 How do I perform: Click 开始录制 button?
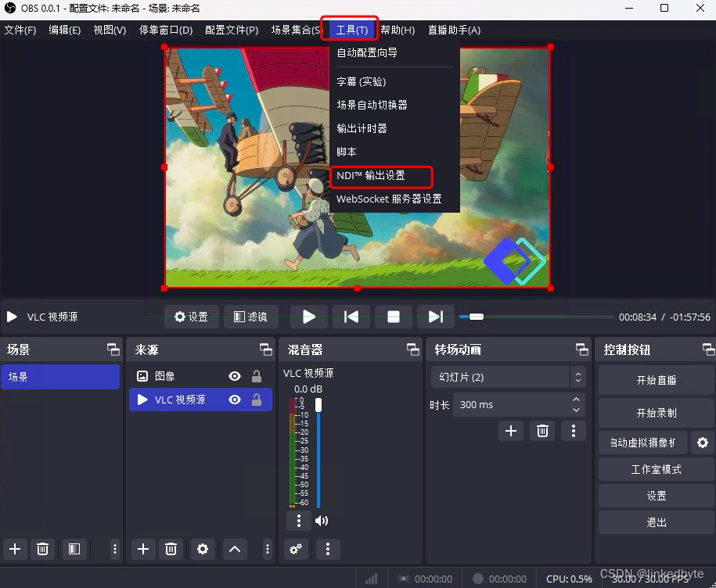[657, 414]
